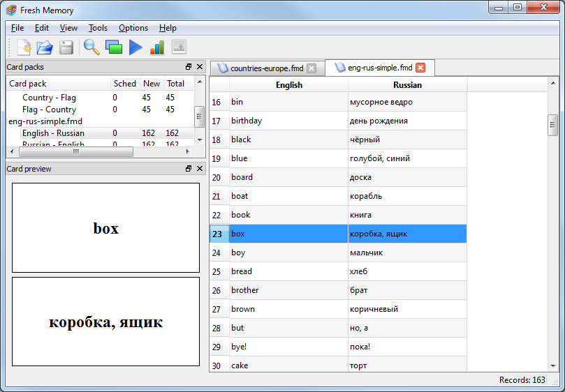Start study with the blue play icon

[136, 47]
